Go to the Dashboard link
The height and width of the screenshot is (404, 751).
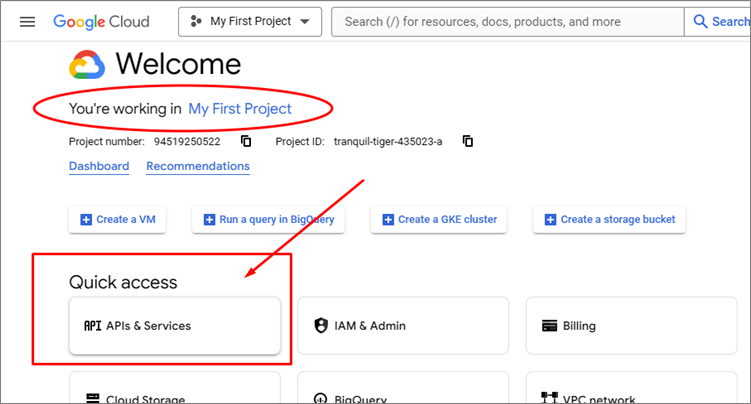tap(99, 166)
